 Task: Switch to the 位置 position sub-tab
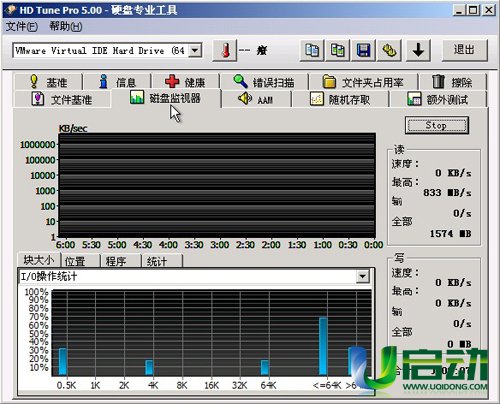pos(80,261)
